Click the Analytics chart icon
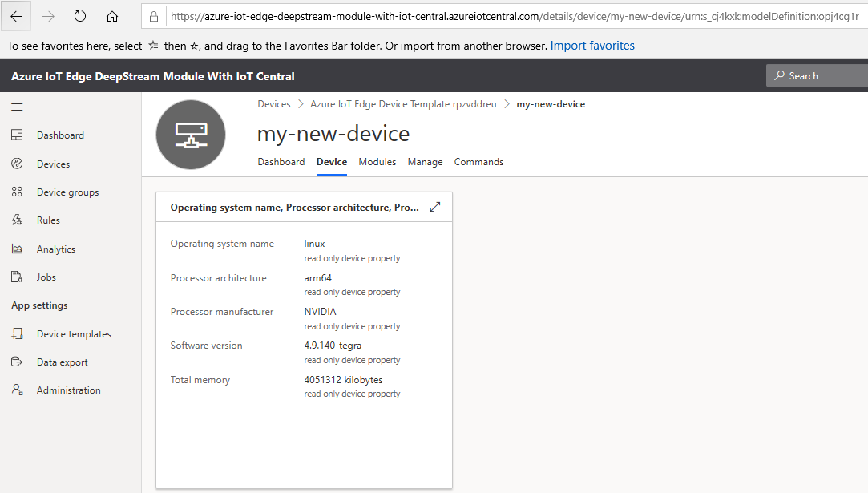This screenshot has width=868, height=493. pos(17,249)
